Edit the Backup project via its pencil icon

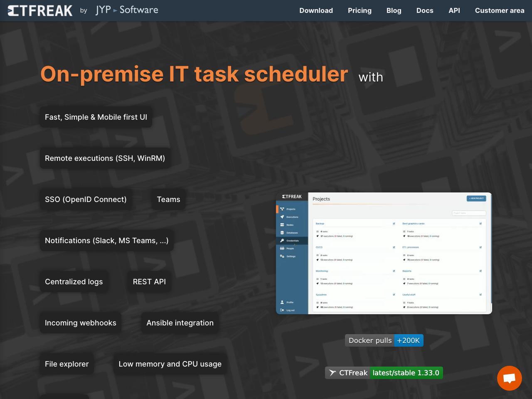point(394,223)
